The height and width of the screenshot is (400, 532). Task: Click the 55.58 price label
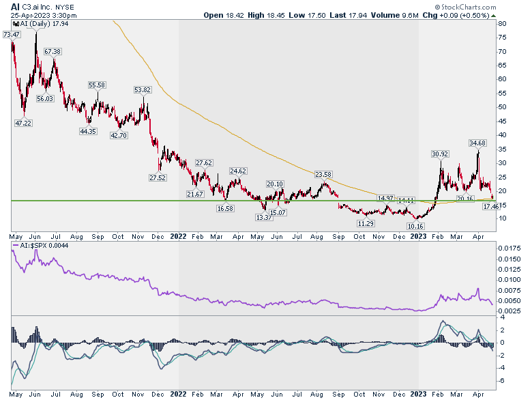click(x=97, y=85)
